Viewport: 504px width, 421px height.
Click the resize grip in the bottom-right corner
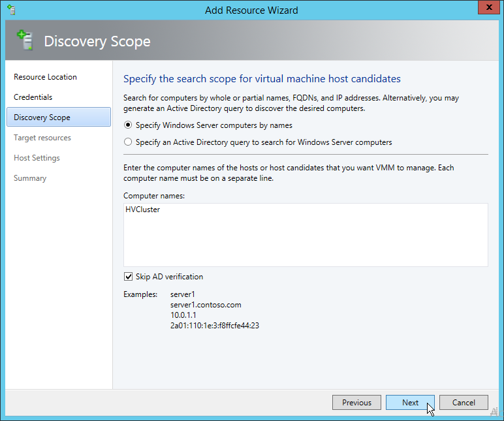494,411
